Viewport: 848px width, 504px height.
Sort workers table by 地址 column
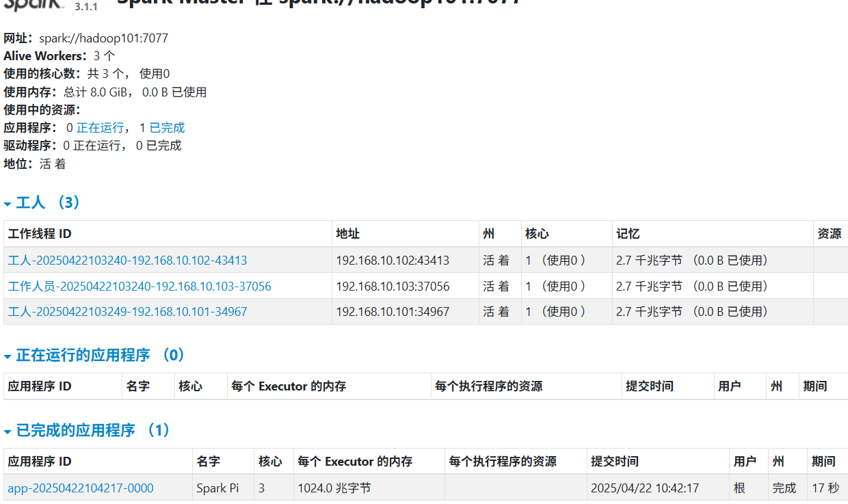click(347, 233)
